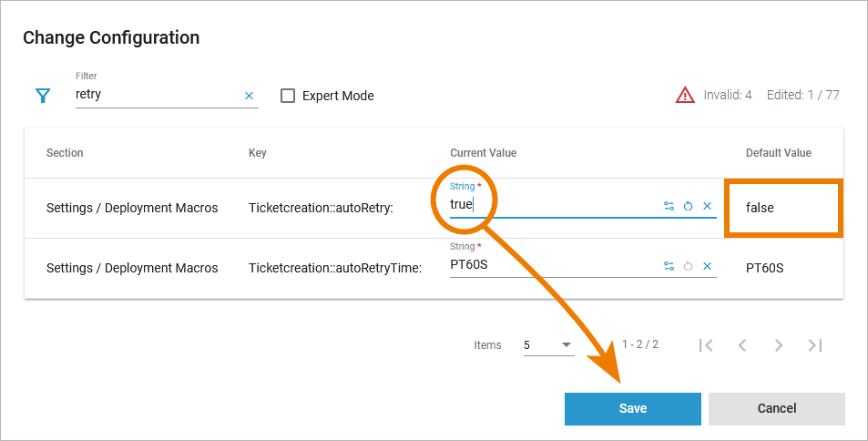Click the invalid warning triangle icon
This screenshot has width=868, height=441.
(685, 95)
